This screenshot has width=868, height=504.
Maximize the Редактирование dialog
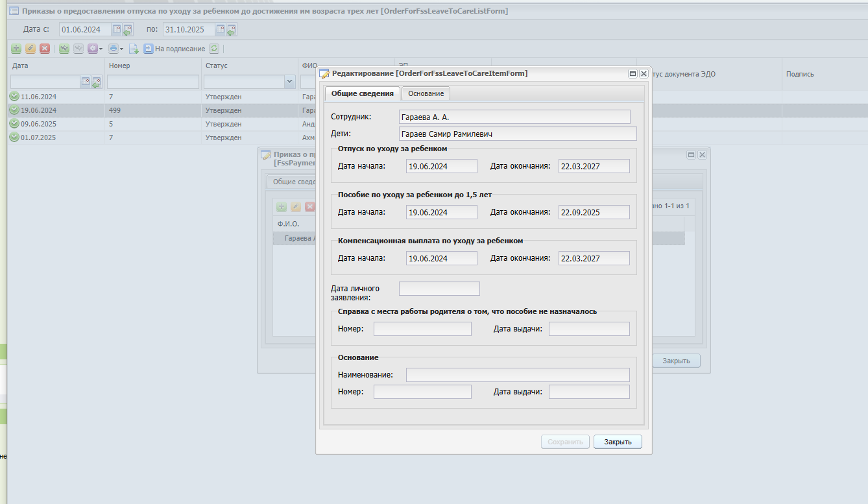[633, 74]
